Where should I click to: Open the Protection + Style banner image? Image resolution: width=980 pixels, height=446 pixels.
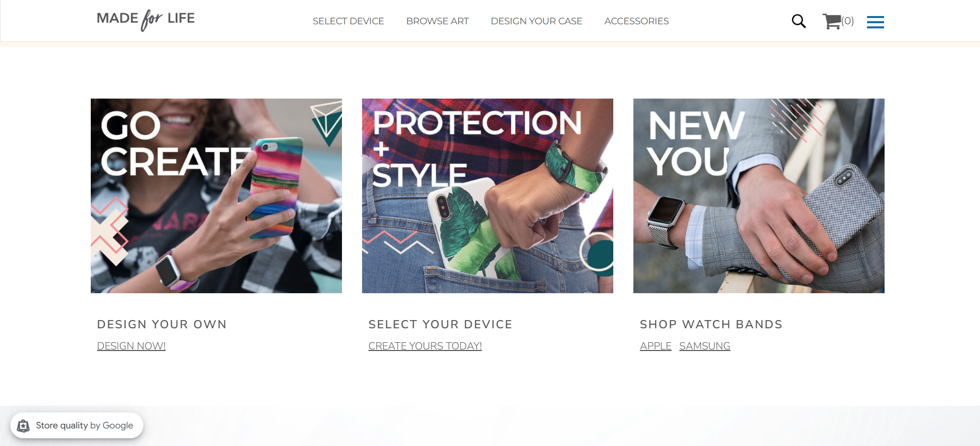[487, 196]
